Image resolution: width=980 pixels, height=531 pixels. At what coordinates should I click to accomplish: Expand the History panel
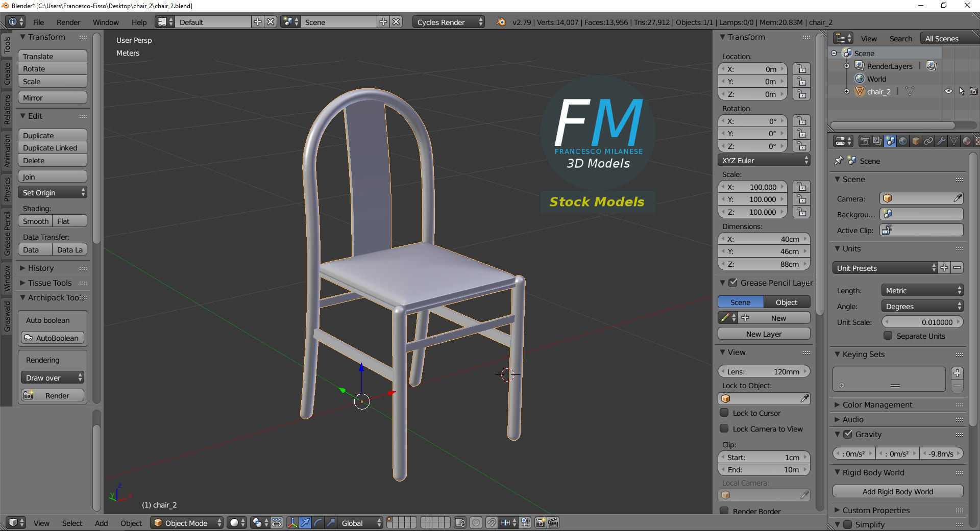(41, 268)
